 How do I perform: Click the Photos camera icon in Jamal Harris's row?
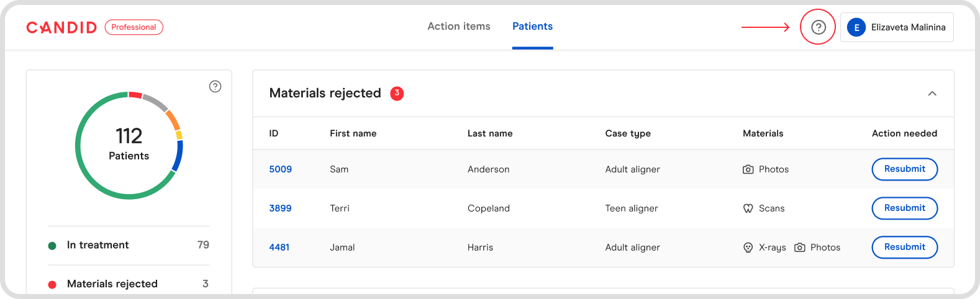[800, 248]
